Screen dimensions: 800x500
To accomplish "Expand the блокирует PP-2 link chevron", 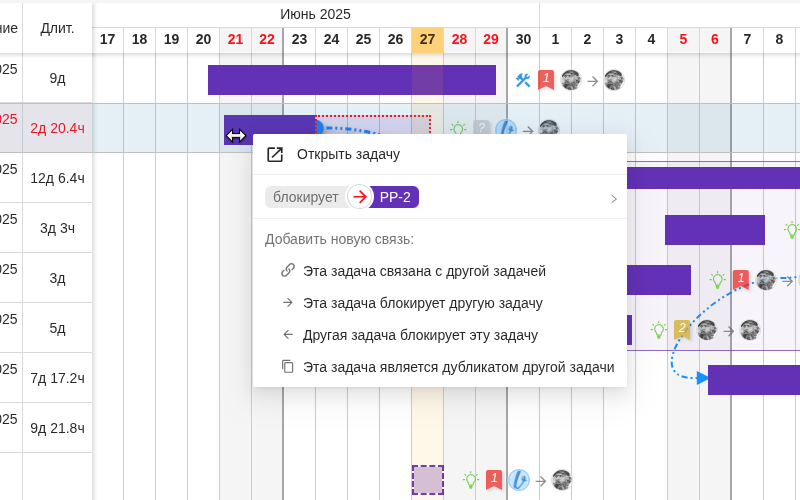I will pyautogui.click(x=614, y=199).
